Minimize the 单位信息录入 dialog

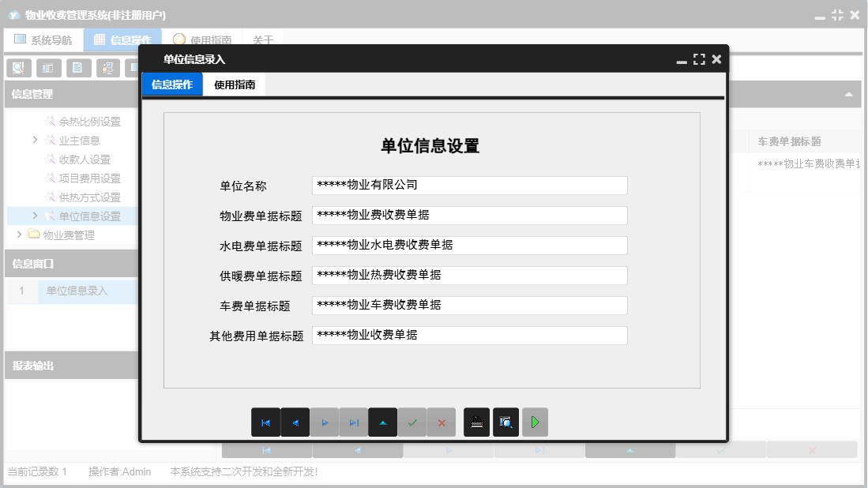click(x=682, y=60)
